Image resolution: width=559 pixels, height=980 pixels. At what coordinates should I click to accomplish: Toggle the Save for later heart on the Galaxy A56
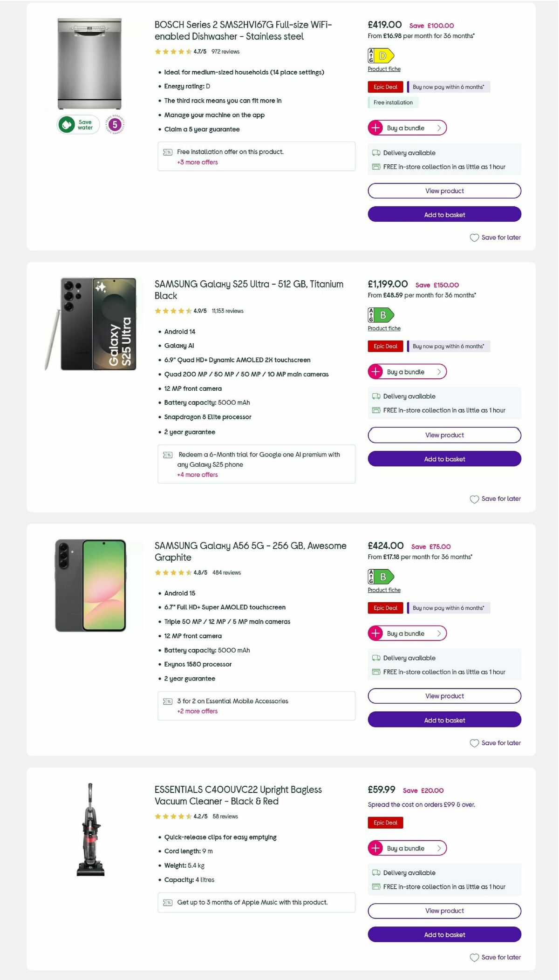pos(474,743)
